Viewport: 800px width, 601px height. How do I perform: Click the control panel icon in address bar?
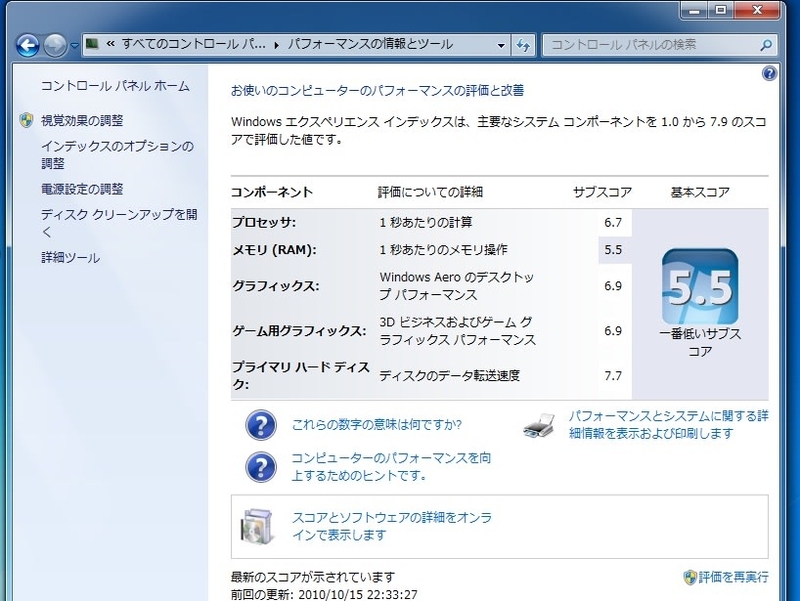pyautogui.click(x=92, y=43)
